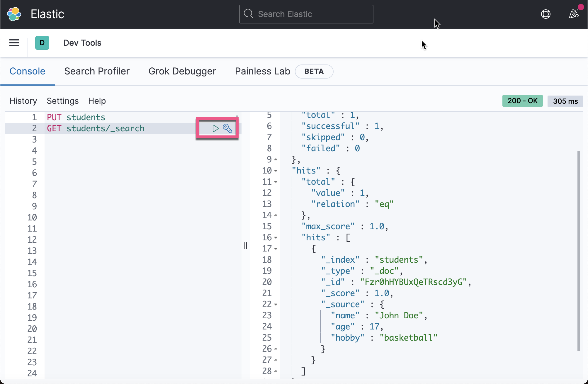Screen dimensions: 588x384
Task: Open the console Settings
Action: 62,101
